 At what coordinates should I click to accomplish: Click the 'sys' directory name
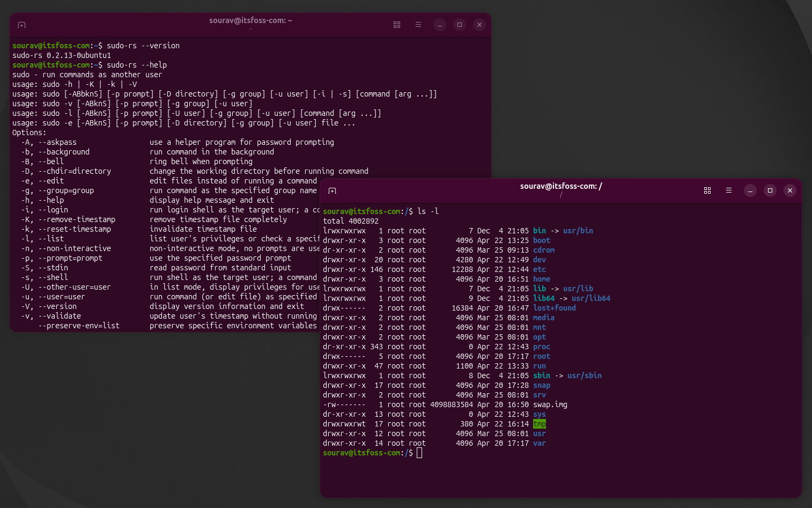point(540,414)
